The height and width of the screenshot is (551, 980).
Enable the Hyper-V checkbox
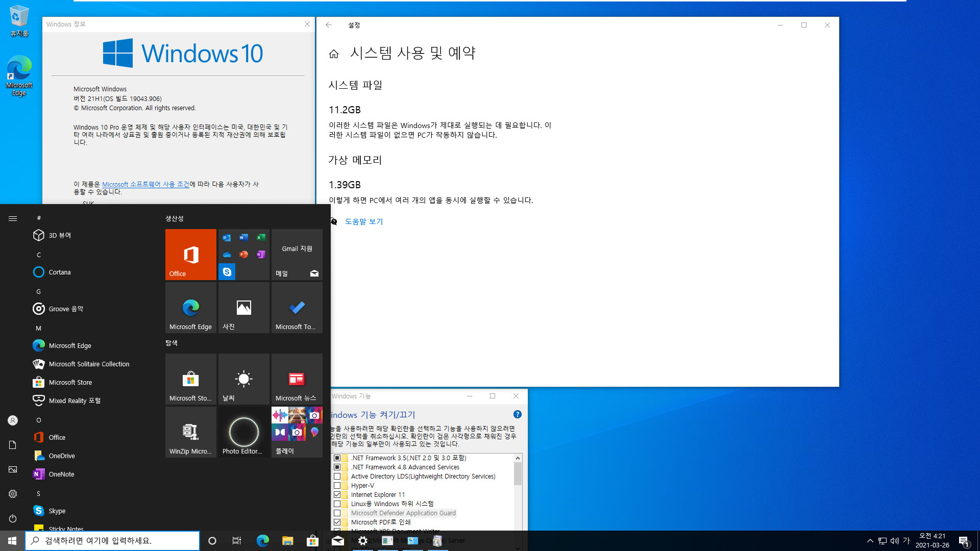(x=337, y=485)
